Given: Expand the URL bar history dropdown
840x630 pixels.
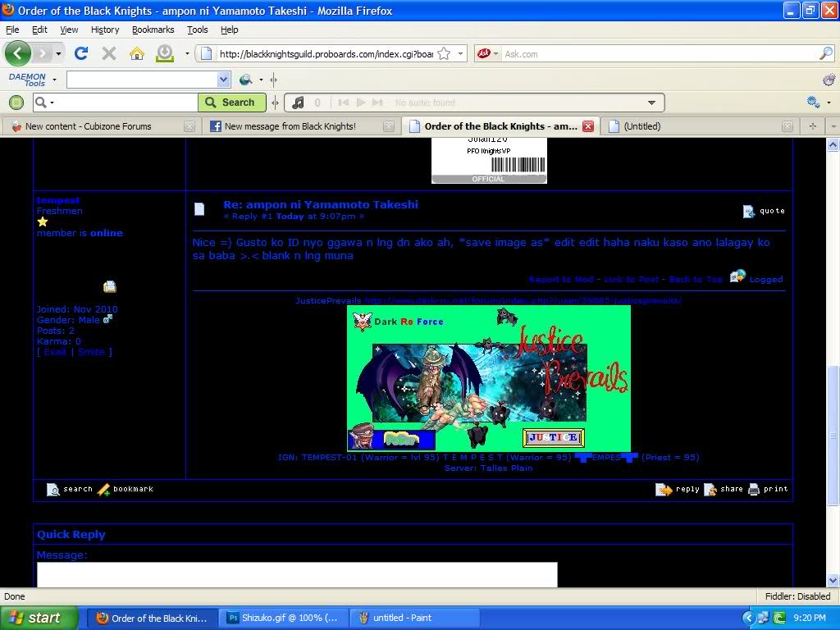Looking at the screenshot, I should [x=460, y=53].
